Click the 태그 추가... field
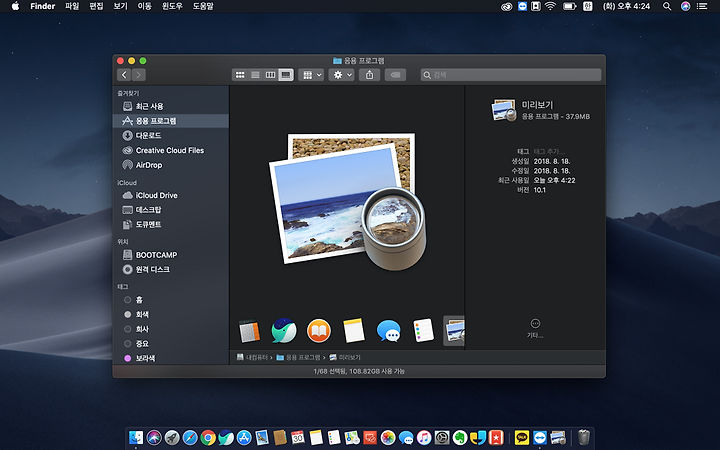The image size is (720, 450). click(x=549, y=152)
